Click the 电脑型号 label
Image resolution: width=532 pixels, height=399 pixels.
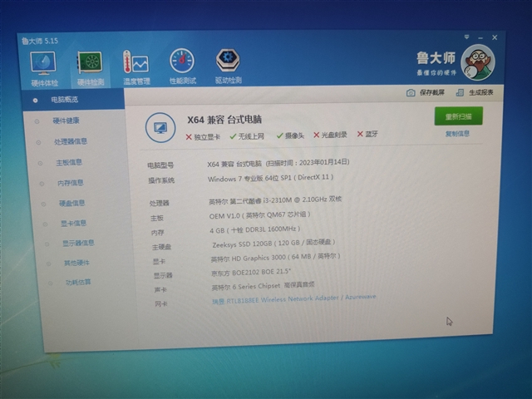pyautogui.click(x=160, y=165)
